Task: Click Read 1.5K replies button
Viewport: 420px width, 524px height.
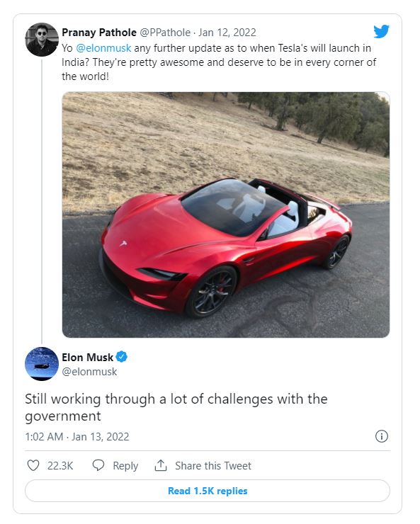Action: (208, 491)
